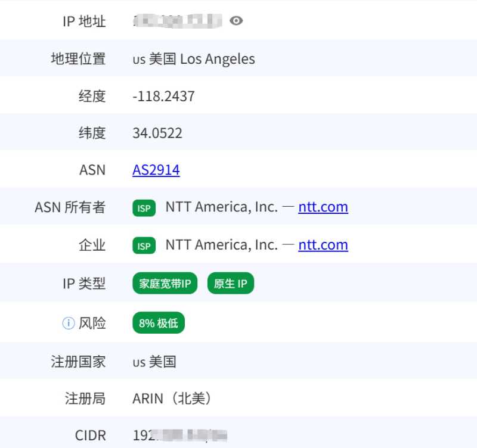Click the blurred CIDR value
The width and height of the screenshot is (477, 448).
tap(180, 435)
